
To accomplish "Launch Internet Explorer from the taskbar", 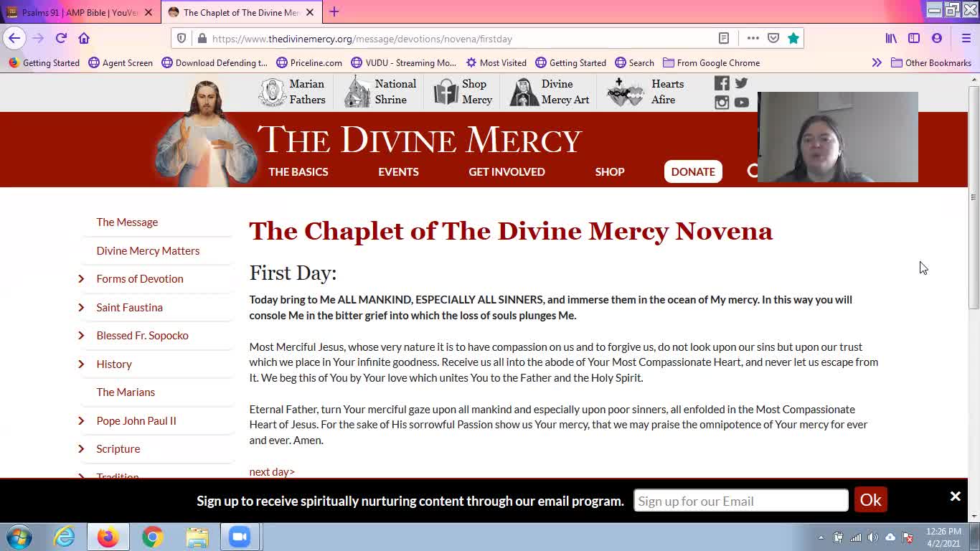I will tap(64, 537).
